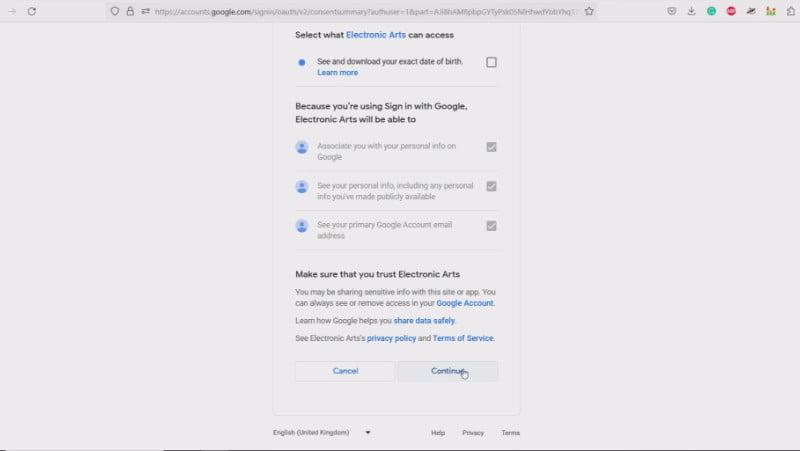Open the Electronic Arts link in the heading

(x=376, y=35)
